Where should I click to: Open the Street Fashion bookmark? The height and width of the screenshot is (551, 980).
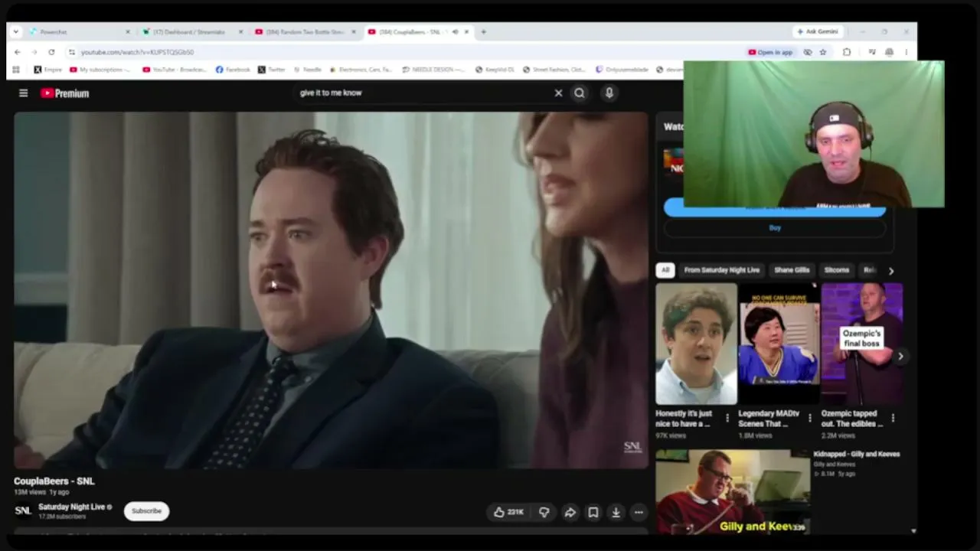coord(554,70)
